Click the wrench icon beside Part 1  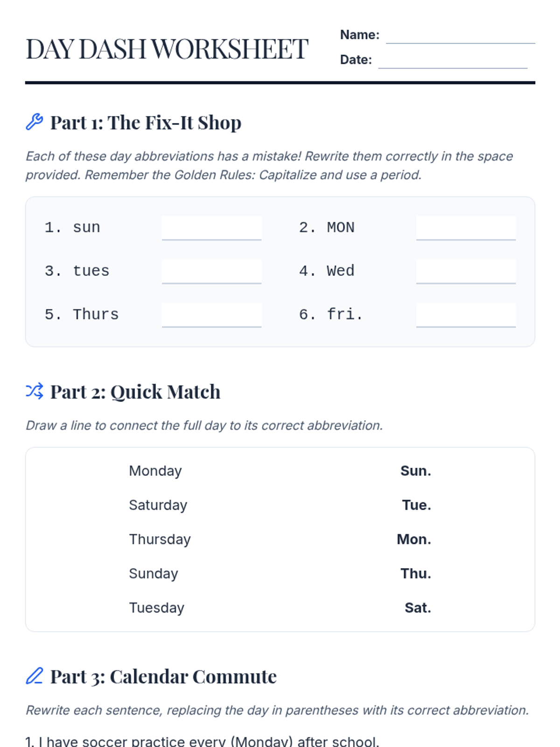[x=34, y=122]
